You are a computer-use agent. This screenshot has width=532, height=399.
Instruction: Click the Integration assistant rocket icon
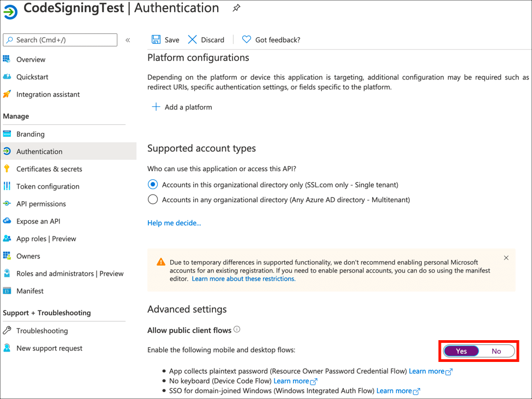click(7, 94)
